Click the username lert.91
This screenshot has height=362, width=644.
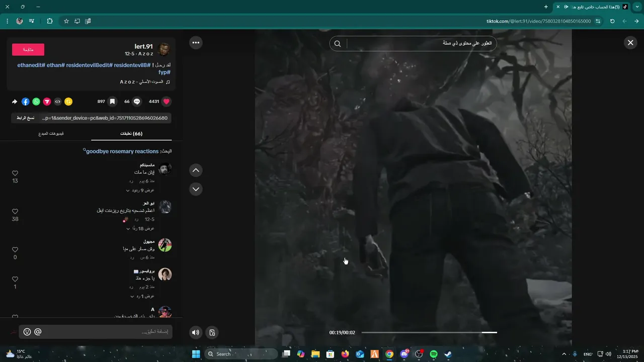coord(143,46)
